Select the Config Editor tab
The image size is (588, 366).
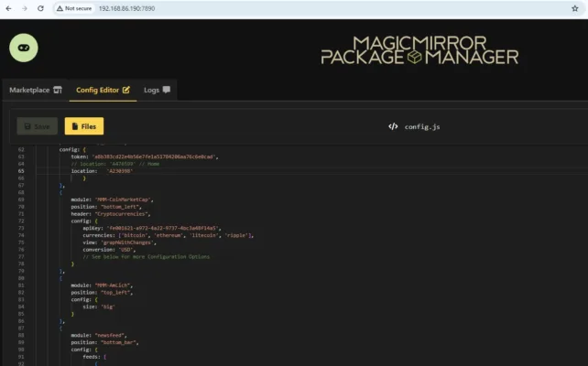[103, 90]
